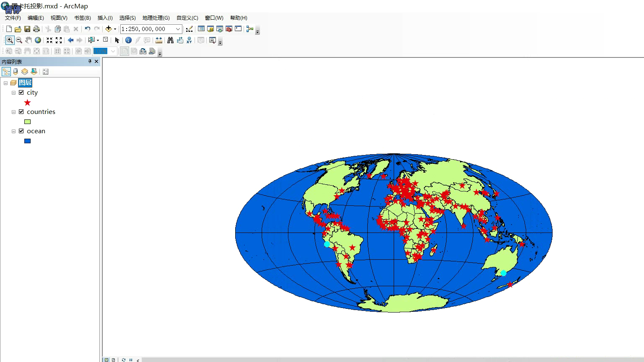
Task: Open the Measure ruler tool
Action: point(158,40)
